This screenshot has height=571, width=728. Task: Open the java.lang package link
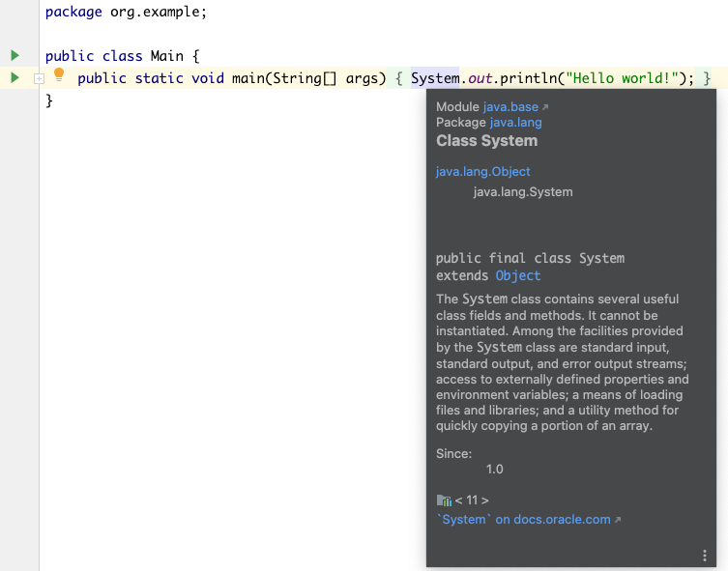[x=516, y=123]
